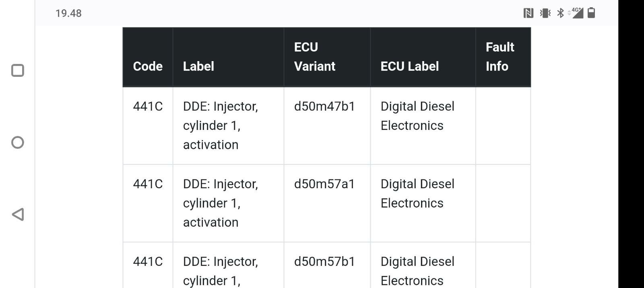Tap the NFC status bar icon
This screenshot has width=644, height=288.
[x=528, y=13]
